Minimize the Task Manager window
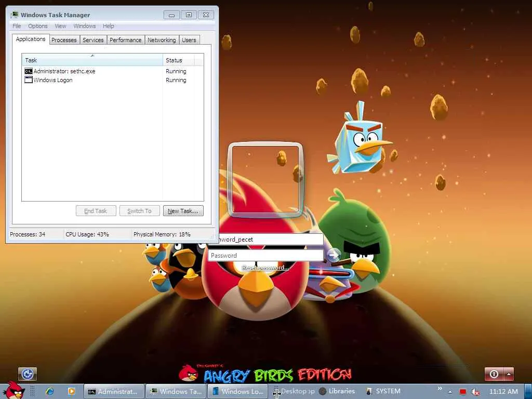532x399 pixels. click(x=171, y=15)
